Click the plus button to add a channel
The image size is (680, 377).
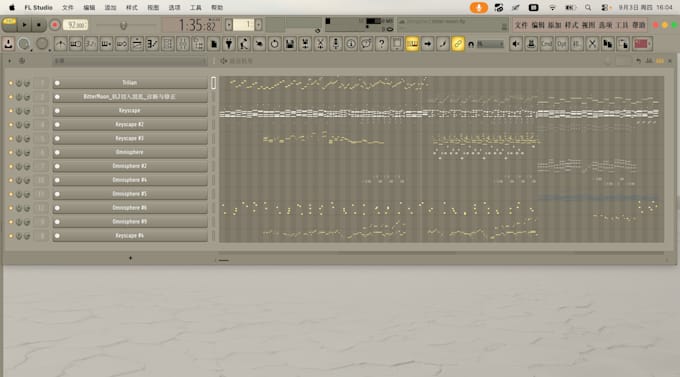click(x=130, y=258)
